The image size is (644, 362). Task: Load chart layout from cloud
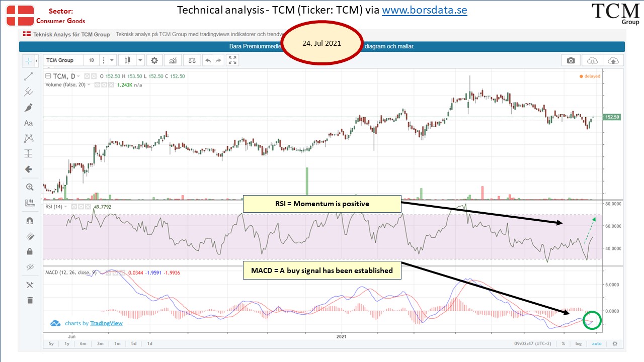(592, 60)
